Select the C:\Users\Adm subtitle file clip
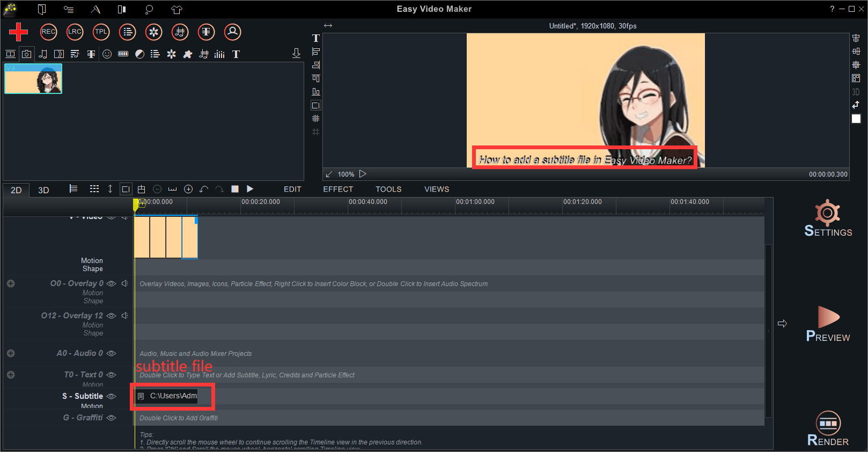The image size is (868, 452). [166, 396]
